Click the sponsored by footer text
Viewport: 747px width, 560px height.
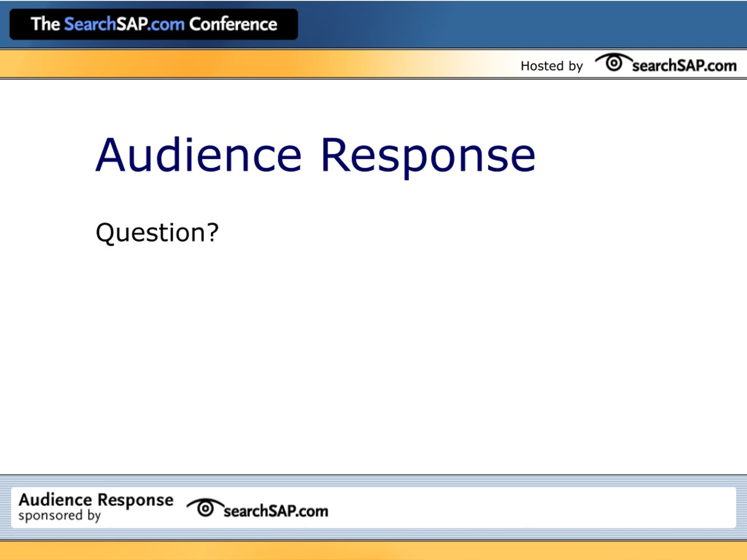60,516
